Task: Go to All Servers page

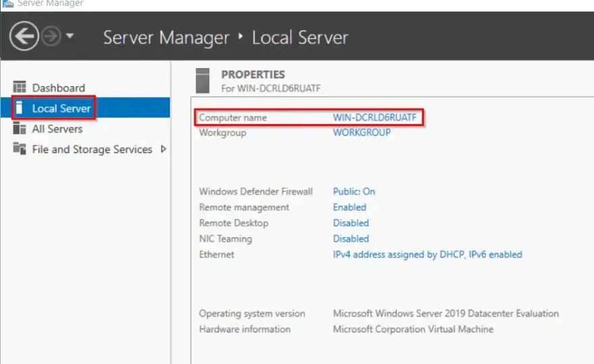Action: coord(57,129)
